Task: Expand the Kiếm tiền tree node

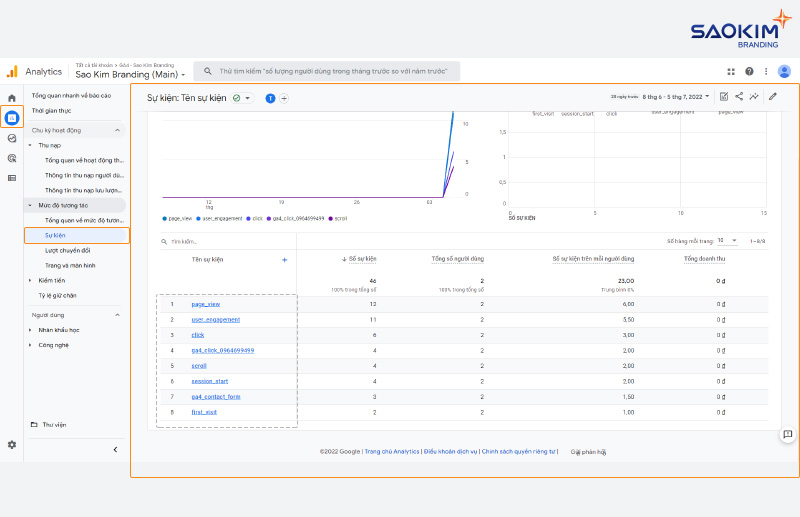Action: [x=30, y=280]
